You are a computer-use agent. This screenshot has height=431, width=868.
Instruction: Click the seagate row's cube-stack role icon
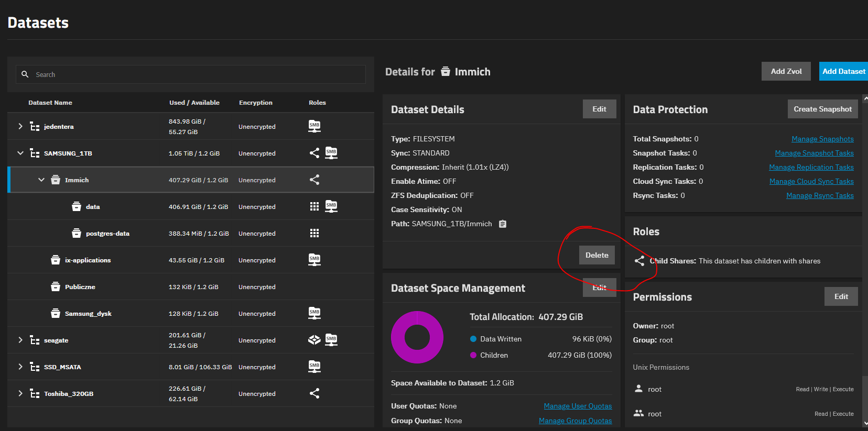click(x=314, y=340)
